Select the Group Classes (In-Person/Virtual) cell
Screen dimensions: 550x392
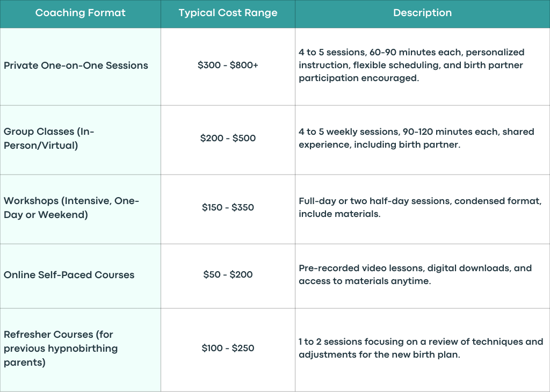coord(81,140)
